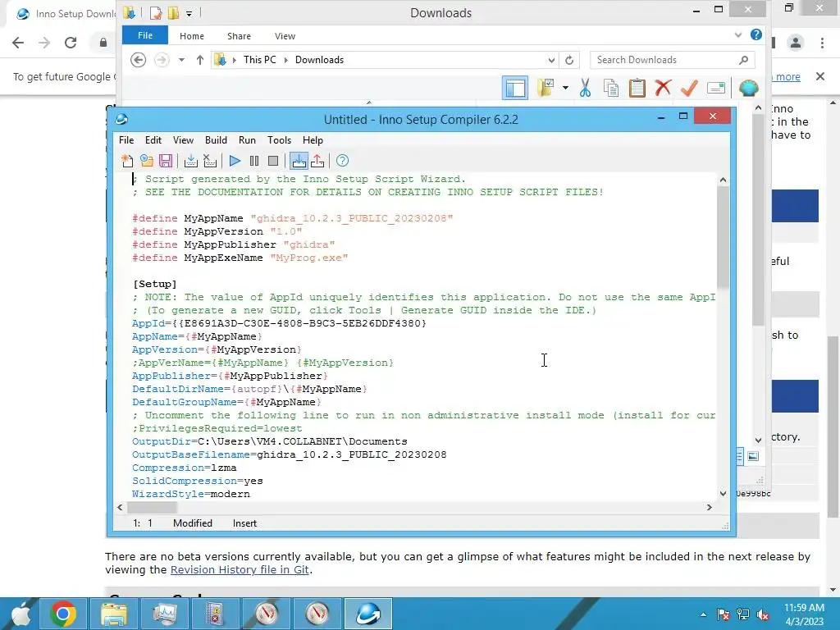Open the File tab in Downloads Explorer window

coord(145,35)
